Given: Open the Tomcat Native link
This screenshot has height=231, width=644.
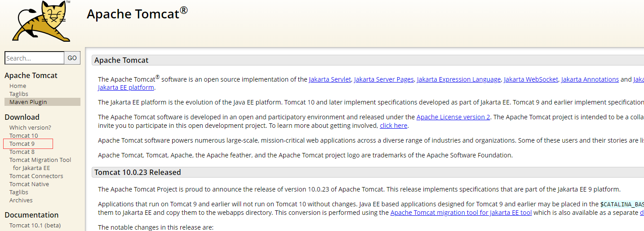Looking at the screenshot, I should tap(29, 184).
